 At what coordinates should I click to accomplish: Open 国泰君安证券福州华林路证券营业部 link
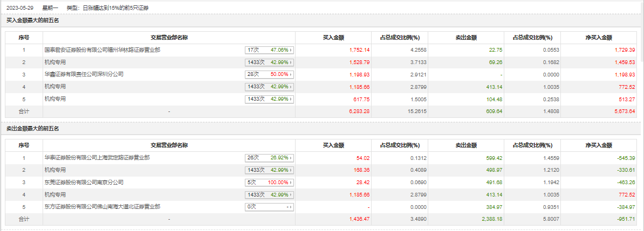[x=102, y=50]
